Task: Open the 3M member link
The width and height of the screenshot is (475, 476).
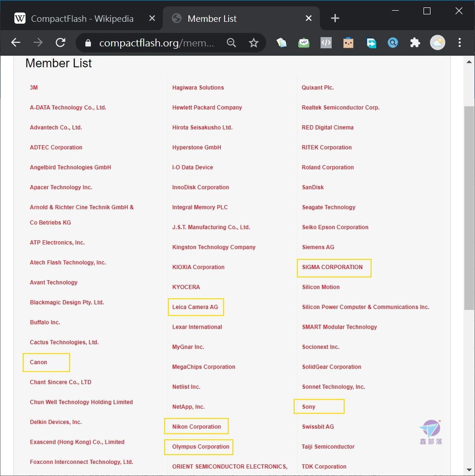Action: pos(33,87)
